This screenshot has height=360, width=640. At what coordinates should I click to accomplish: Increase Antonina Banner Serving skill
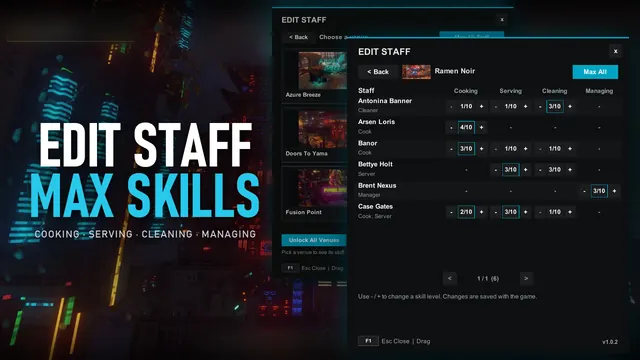(x=526, y=107)
